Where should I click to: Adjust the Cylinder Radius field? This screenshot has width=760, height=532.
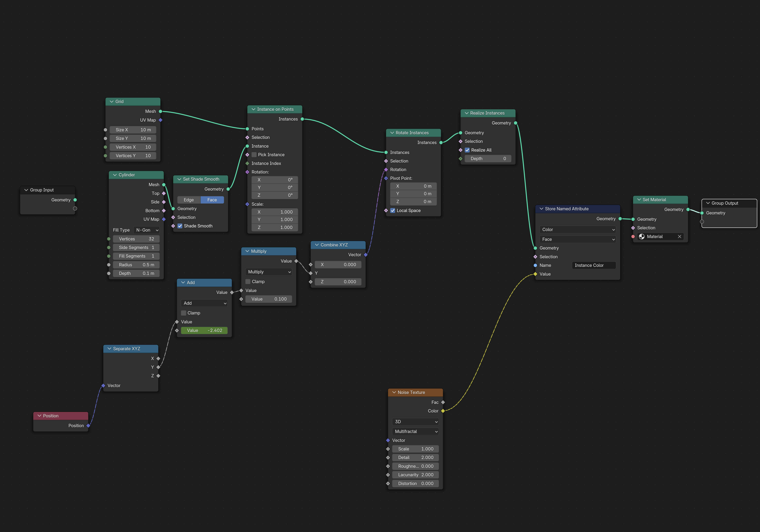pyautogui.click(x=136, y=265)
